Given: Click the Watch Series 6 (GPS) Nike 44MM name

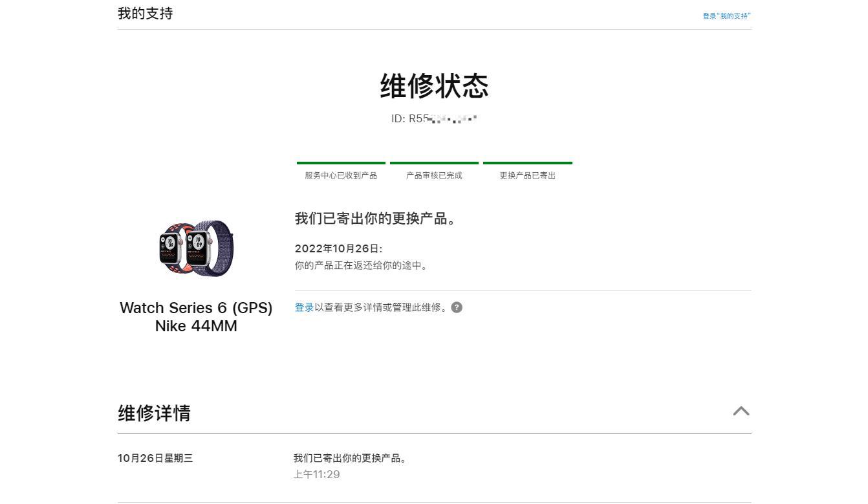Looking at the screenshot, I should point(196,317).
